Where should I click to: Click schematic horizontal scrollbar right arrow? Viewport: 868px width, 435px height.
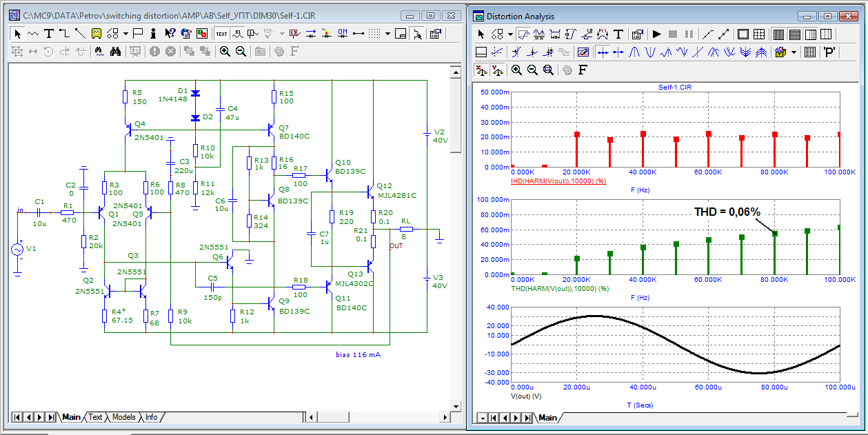(x=443, y=417)
